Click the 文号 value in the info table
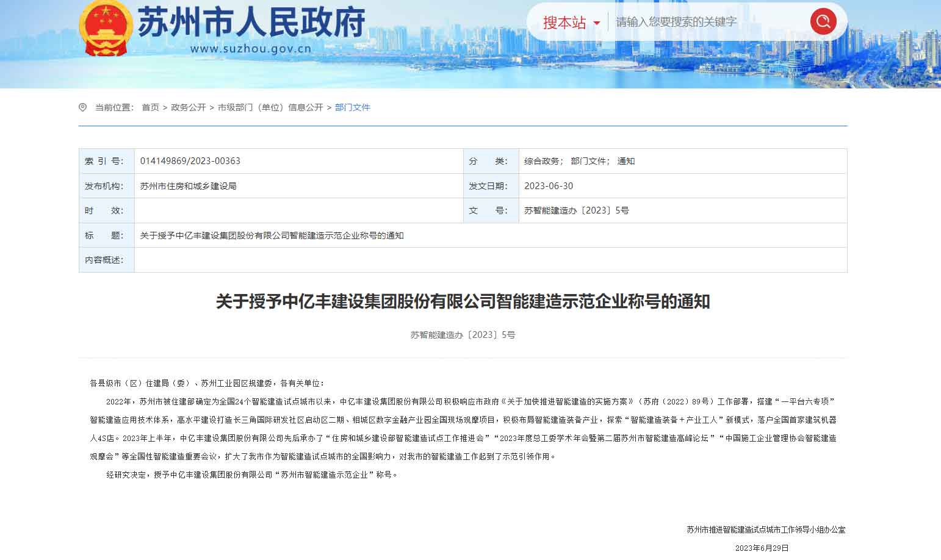The width and height of the screenshot is (941, 560). tap(576, 210)
